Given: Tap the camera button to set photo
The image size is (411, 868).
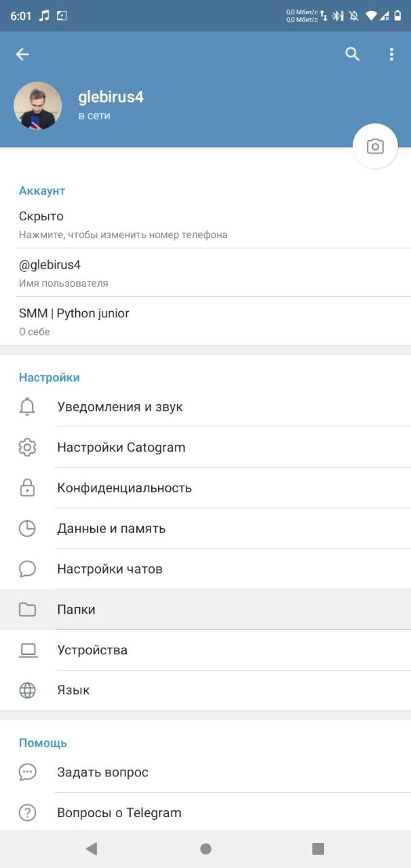Looking at the screenshot, I should [375, 146].
